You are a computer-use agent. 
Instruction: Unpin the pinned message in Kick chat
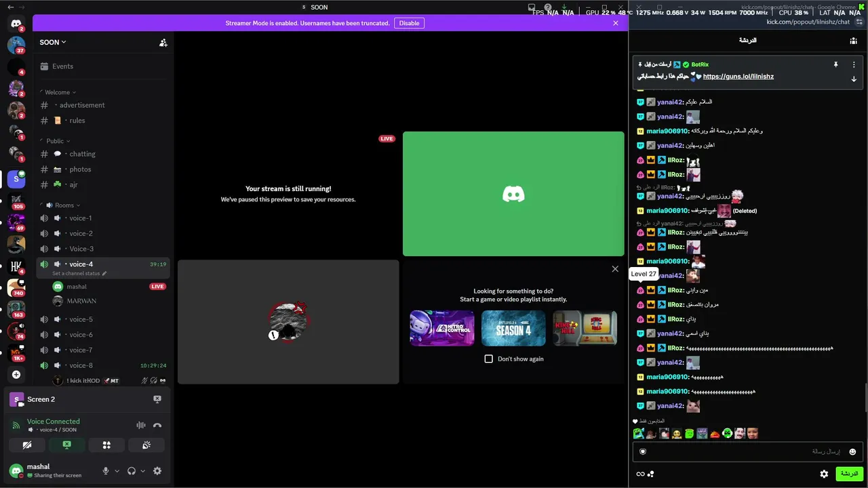click(835, 64)
